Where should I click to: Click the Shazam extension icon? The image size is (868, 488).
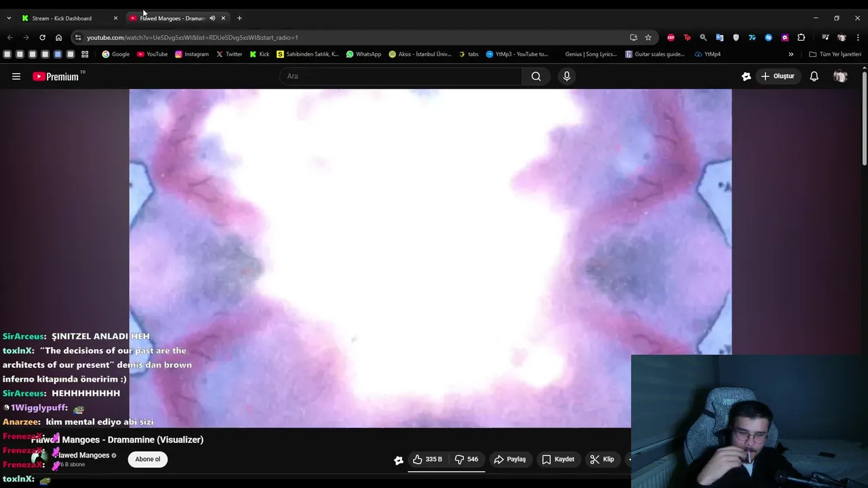768,37
